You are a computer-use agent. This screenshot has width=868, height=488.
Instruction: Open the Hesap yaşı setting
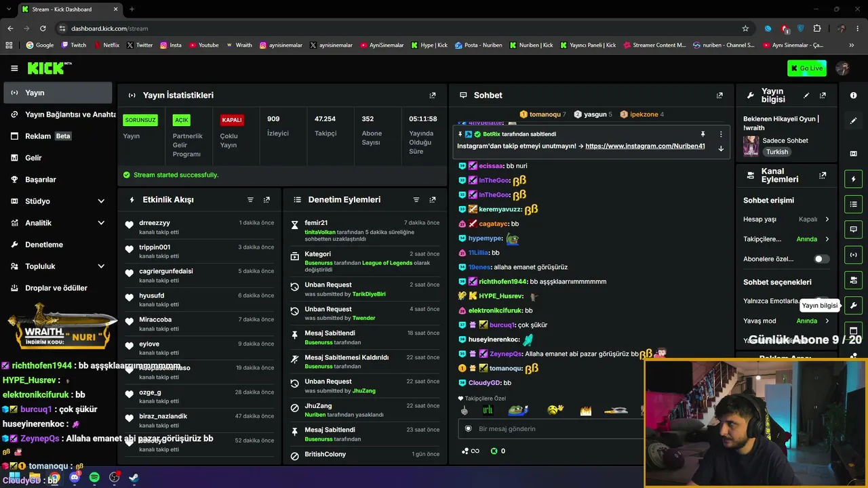(787, 220)
